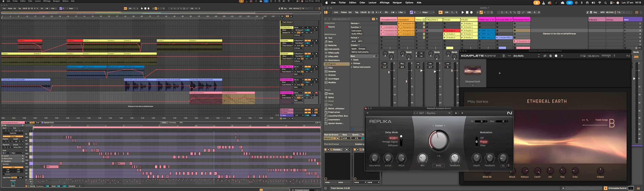
Task: Select Vintage Digital delay mode in Replika
Action: 390,142
